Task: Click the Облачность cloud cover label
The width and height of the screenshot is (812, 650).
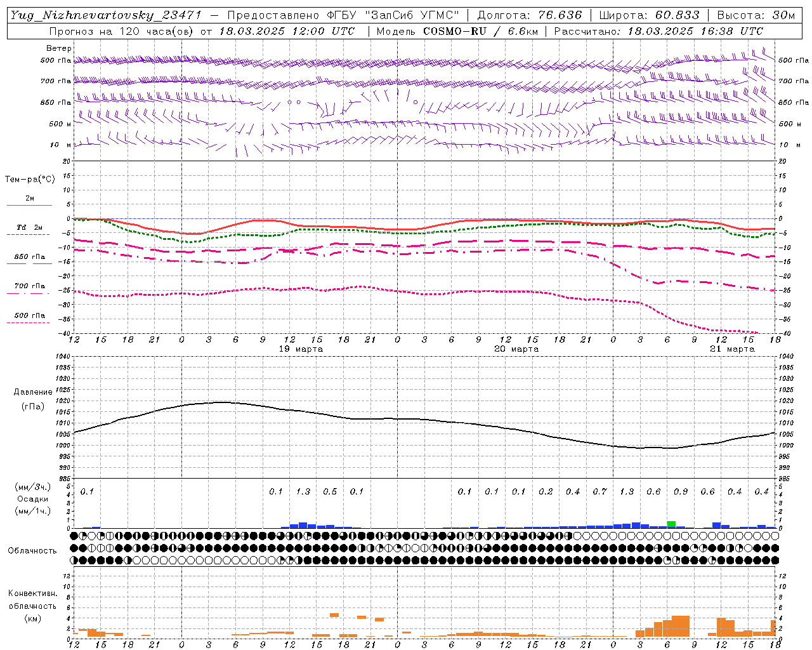Action: coord(32,551)
